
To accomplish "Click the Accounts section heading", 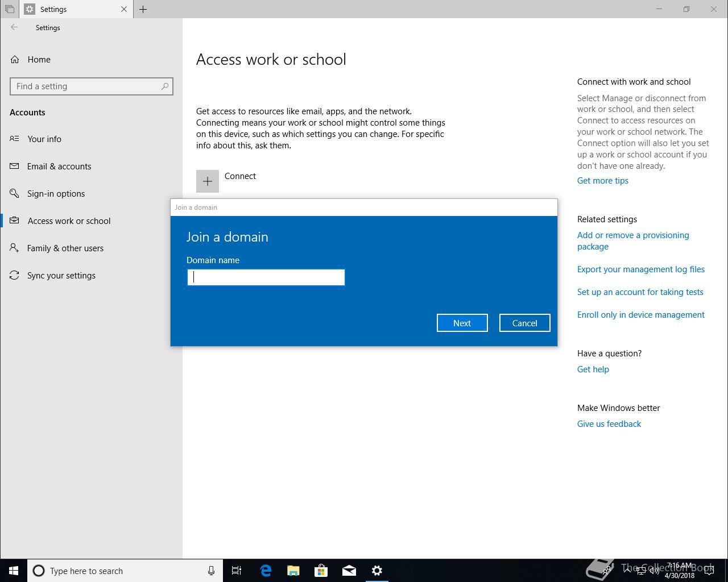I will 27,113.
